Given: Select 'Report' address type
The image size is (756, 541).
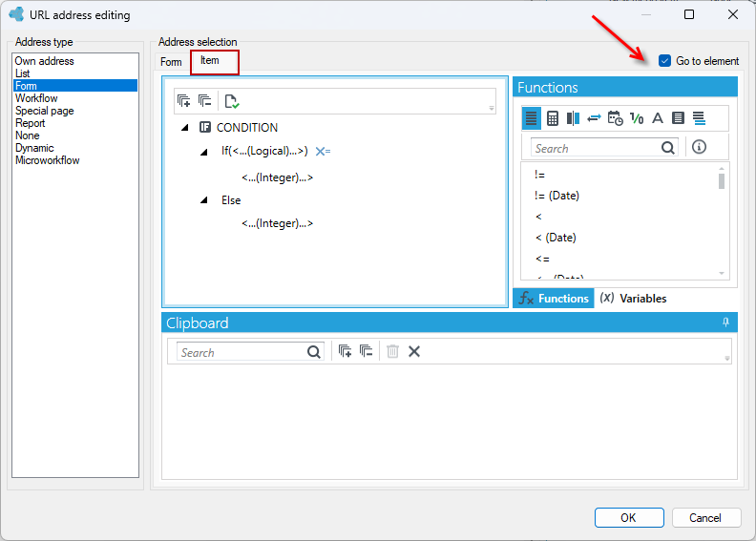Looking at the screenshot, I should (75, 123).
